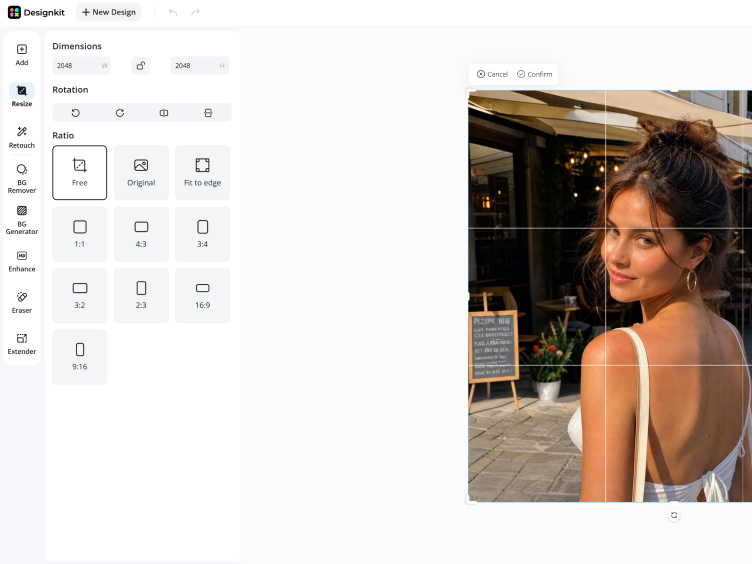Screen dimensions: 752x564
Task: Select the Free crop ratio
Action: pyautogui.click(x=80, y=173)
